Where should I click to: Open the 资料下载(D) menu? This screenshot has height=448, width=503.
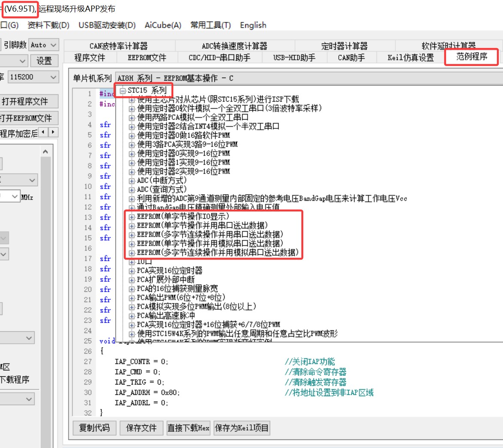click(x=48, y=25)
